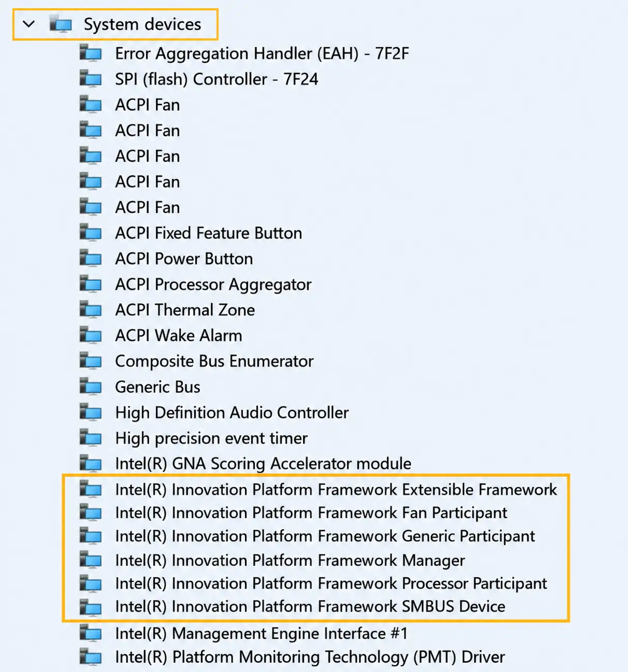Viewport: 628px width, 672px height.
Task: Click the icon beside Error Aggregation Handler (EAH) - 7F2F
Action: pos(91,53)
